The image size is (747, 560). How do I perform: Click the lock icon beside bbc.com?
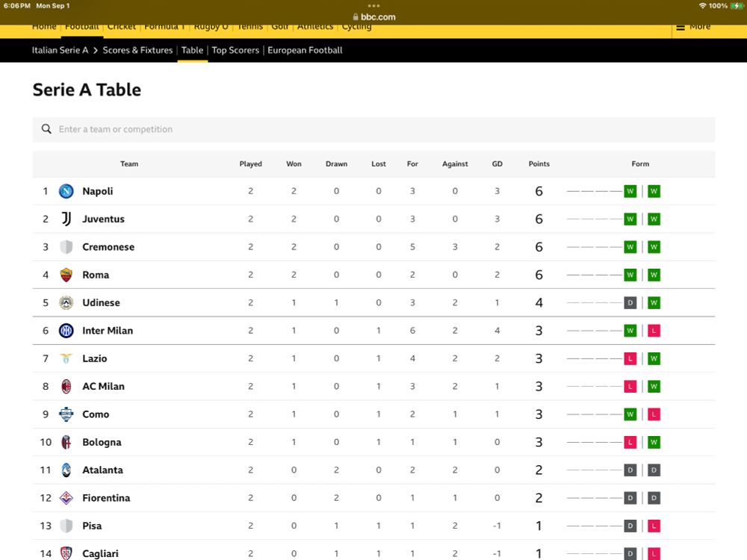click(x=356, y=16)
